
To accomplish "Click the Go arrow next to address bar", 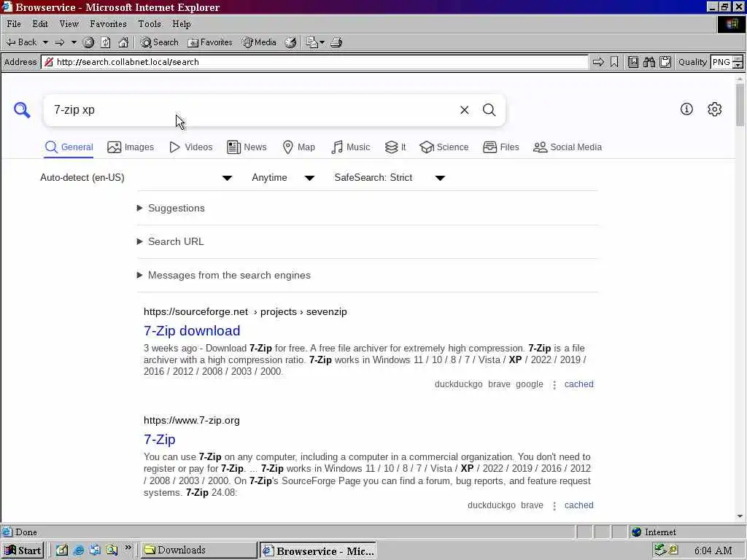I will point(598,62).
